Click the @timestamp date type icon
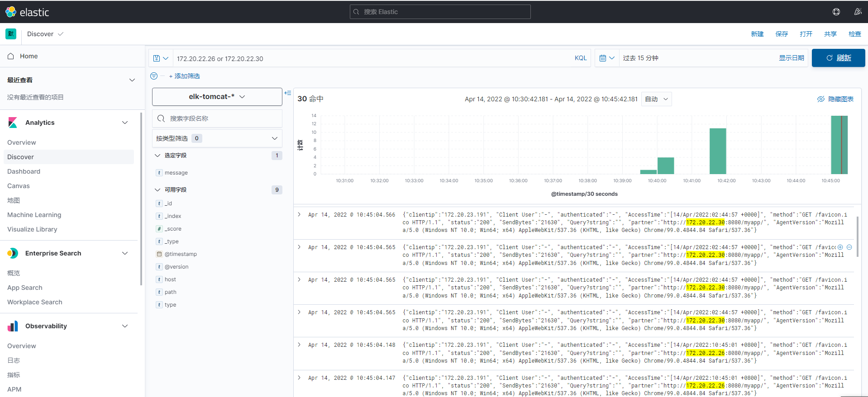 coord(159,254)
